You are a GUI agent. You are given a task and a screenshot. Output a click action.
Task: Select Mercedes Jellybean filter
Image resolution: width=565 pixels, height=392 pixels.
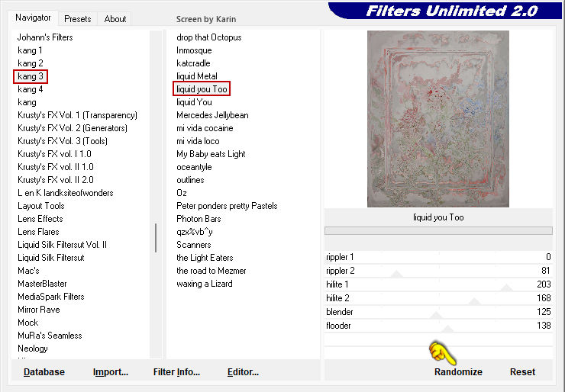[x=212, y=115]
